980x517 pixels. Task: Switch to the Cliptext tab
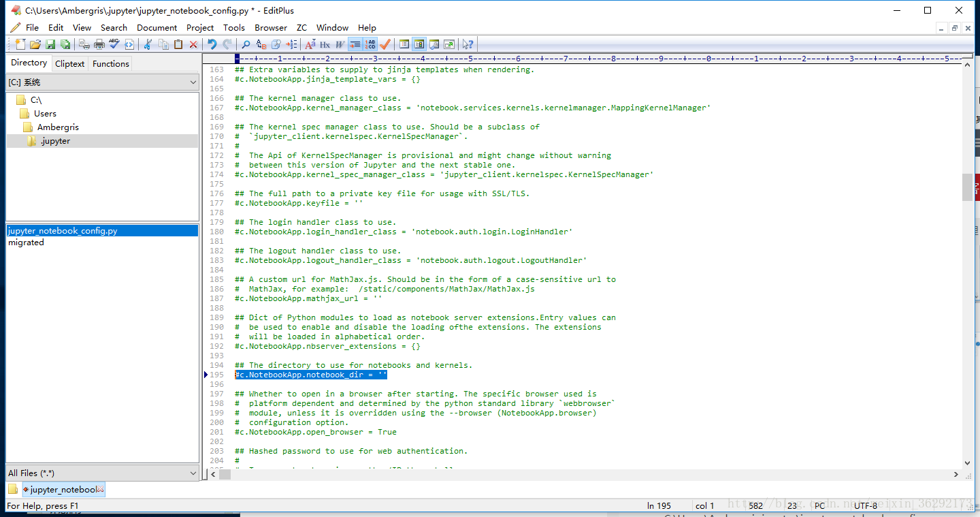(x=69, y=63)
